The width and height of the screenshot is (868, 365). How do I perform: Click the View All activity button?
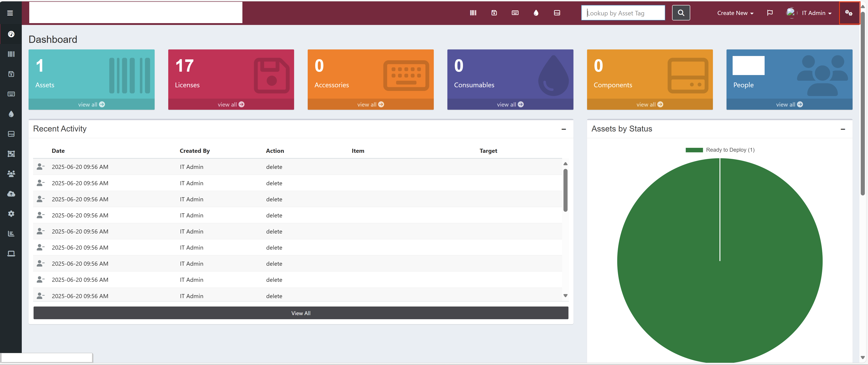(301, 313)
